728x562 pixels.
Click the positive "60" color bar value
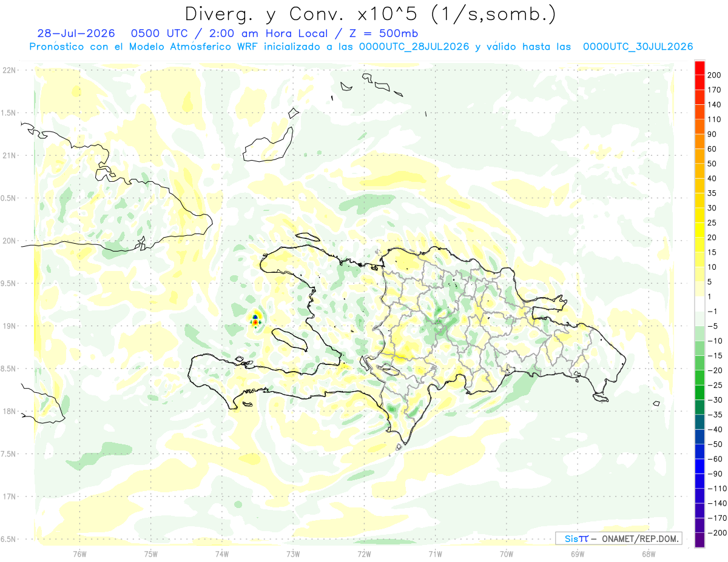[x=712, y=149]
